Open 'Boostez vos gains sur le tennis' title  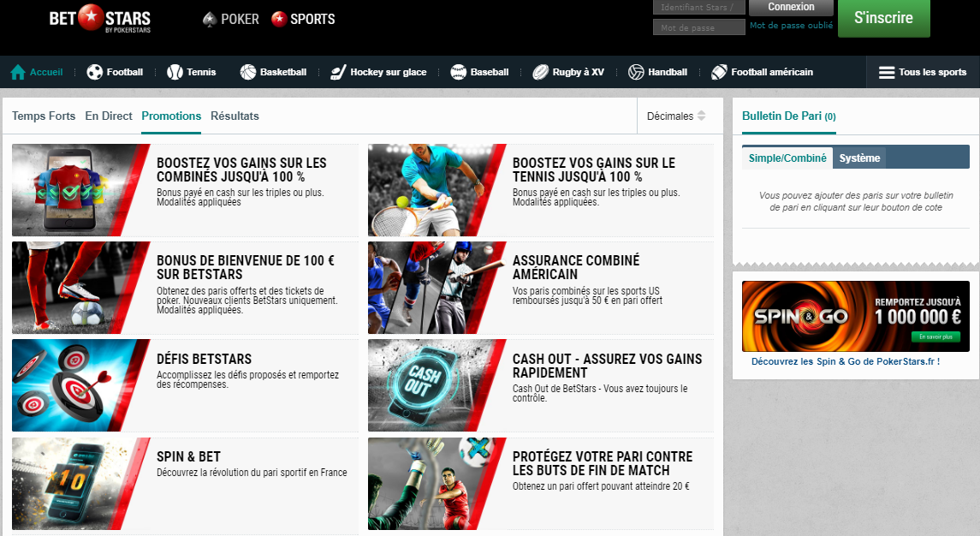tap(594, 170)
